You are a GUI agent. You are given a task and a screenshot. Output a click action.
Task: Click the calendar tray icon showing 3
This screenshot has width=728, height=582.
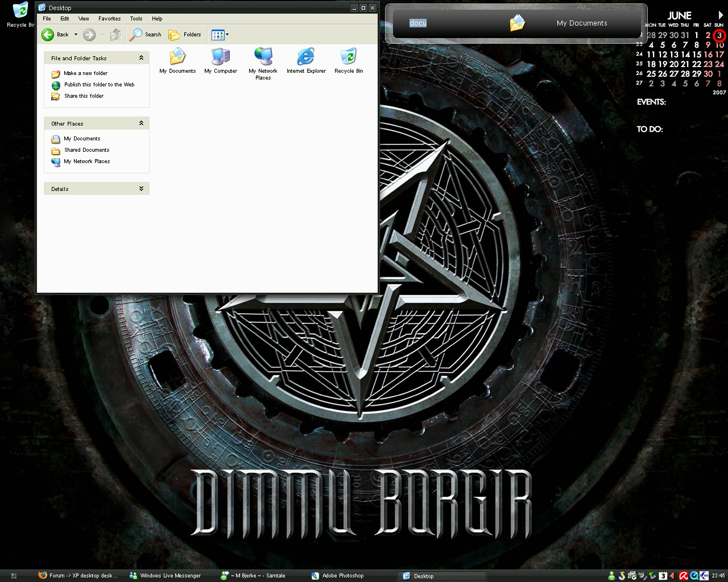[x=663, y=576]
